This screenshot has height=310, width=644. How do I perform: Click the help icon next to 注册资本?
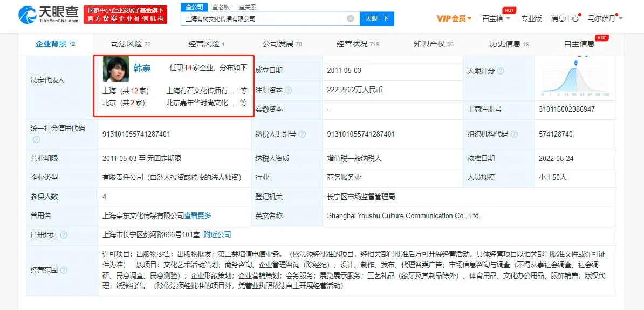pos(289,90)
